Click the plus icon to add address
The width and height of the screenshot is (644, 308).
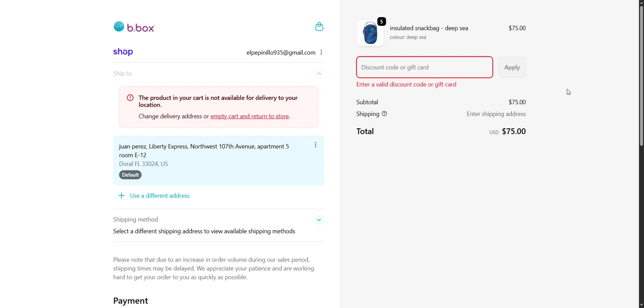tap(122, 196)
